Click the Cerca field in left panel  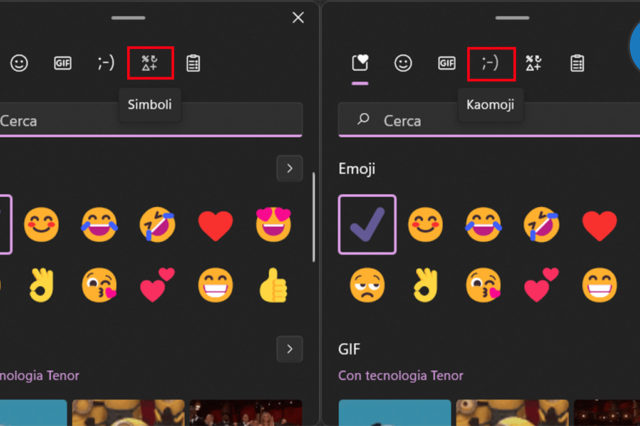pos(151,120)
